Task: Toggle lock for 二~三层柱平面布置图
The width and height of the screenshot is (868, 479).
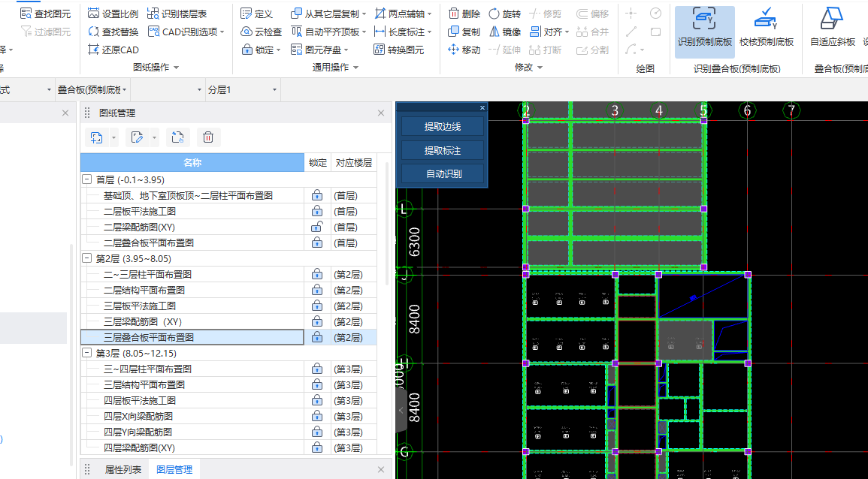Action: (316, 274)
